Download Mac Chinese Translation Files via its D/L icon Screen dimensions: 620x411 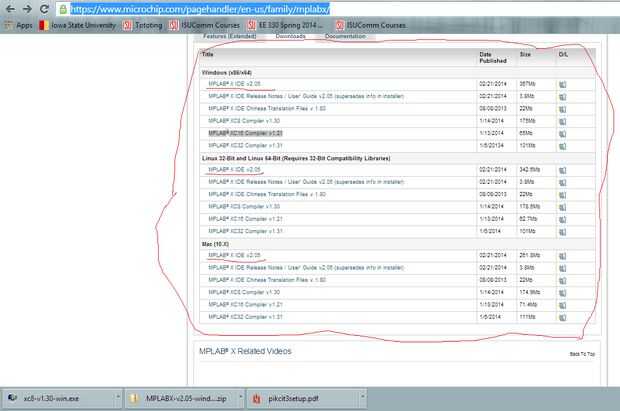point(562,280)
